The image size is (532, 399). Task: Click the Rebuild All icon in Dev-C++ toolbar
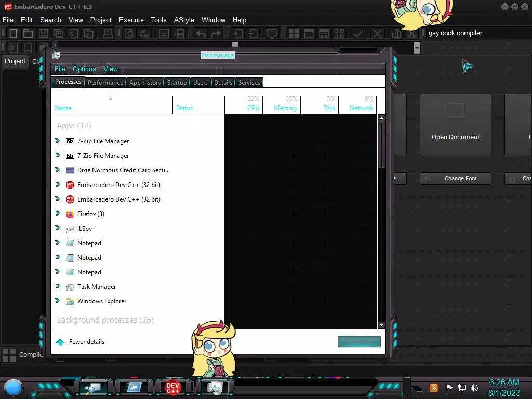(339, 34)
